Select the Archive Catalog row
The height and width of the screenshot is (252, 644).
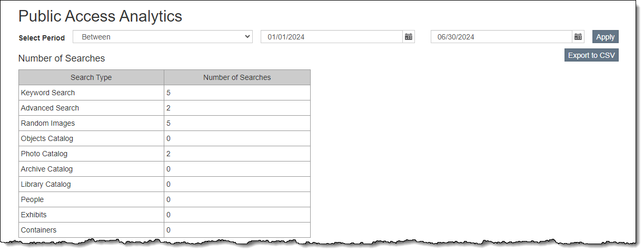tap(47, 169)
